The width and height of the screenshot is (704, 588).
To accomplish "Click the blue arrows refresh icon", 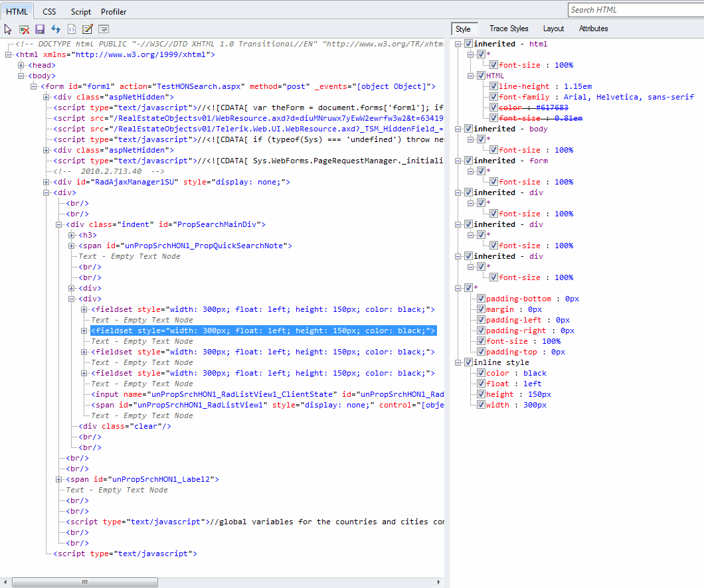I will [56, 29].
